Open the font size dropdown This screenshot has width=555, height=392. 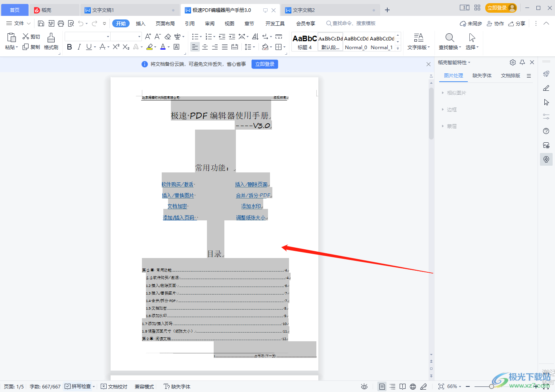(x=139, y=36)
